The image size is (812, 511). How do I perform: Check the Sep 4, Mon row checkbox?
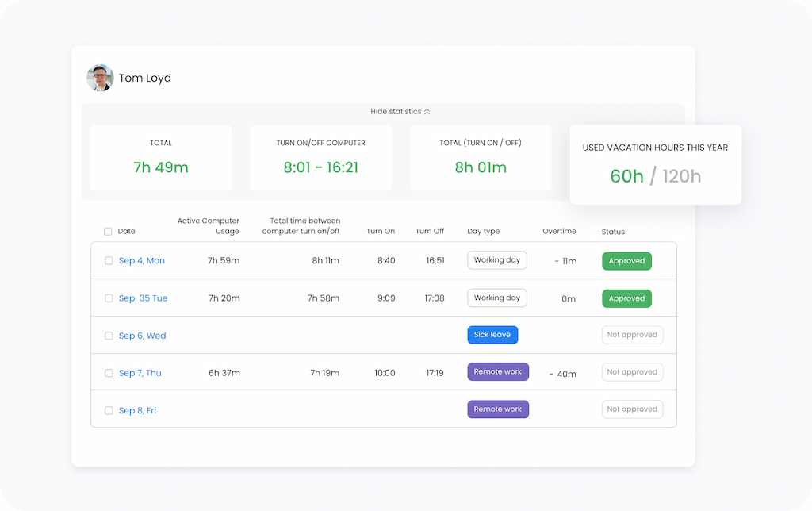click(x=109, y=260)
